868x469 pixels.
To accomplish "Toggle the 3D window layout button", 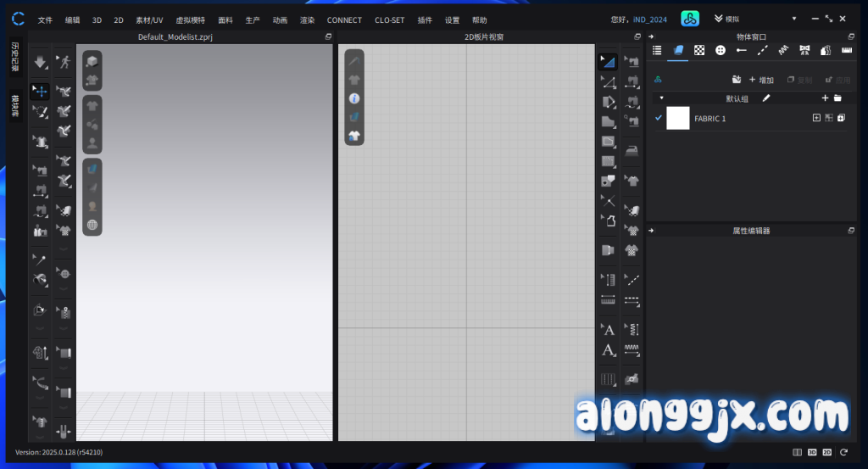I will pos(812,453).
